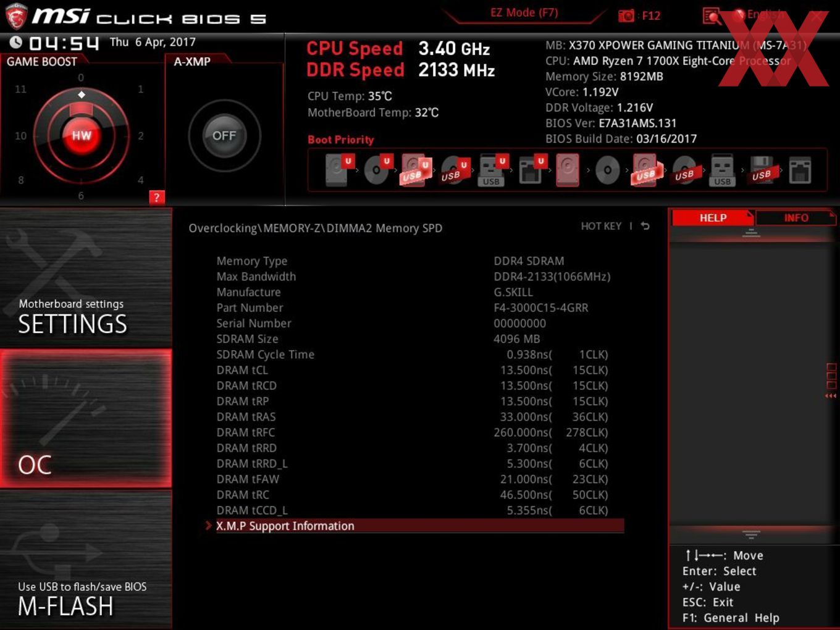Select the UEFI USB CD/DVD boot device

[x=454, y=171]
